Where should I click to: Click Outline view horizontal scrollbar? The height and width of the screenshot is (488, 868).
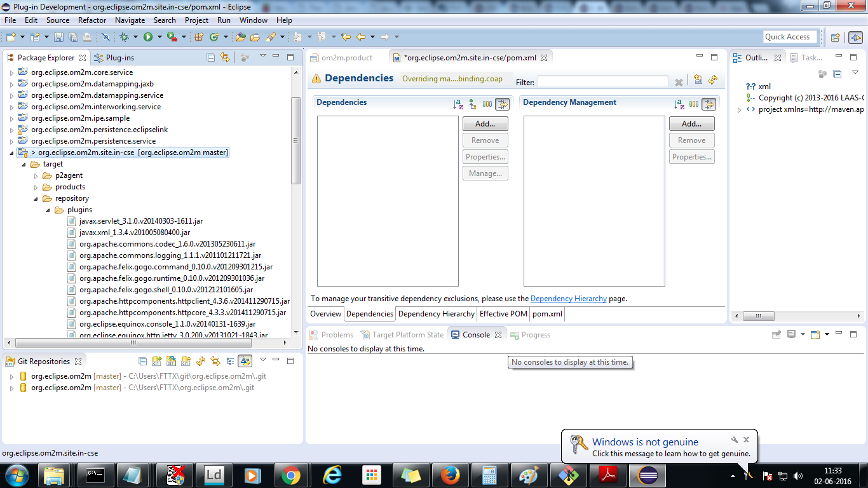[x=759, y=316]
